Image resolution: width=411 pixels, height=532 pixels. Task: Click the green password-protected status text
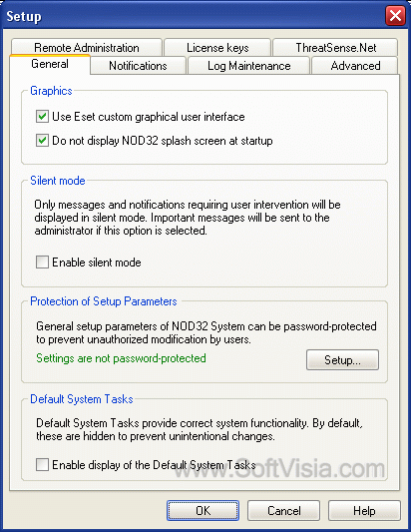121,358
